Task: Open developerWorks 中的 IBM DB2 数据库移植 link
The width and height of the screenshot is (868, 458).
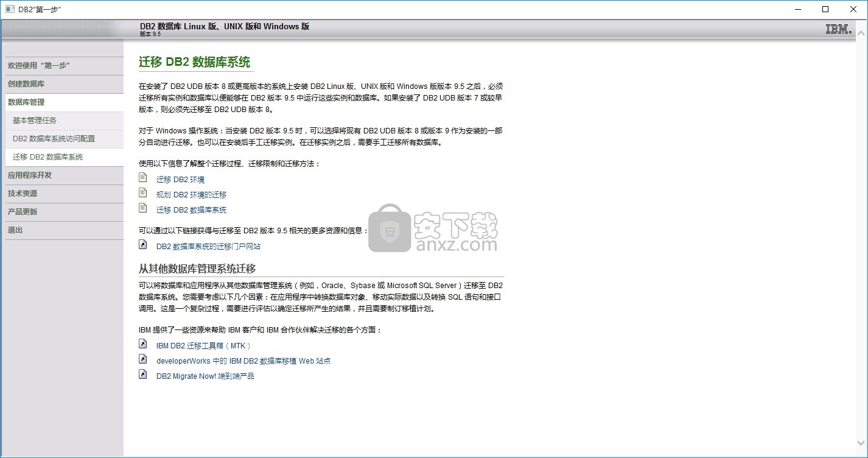Action: tap(243, 361)
